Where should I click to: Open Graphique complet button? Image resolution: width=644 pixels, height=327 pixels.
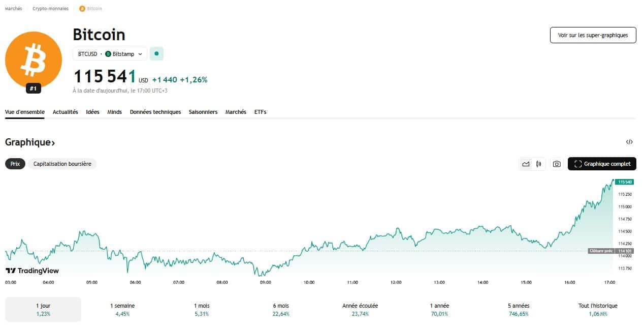pyautogui.click(x=602, y=164)
